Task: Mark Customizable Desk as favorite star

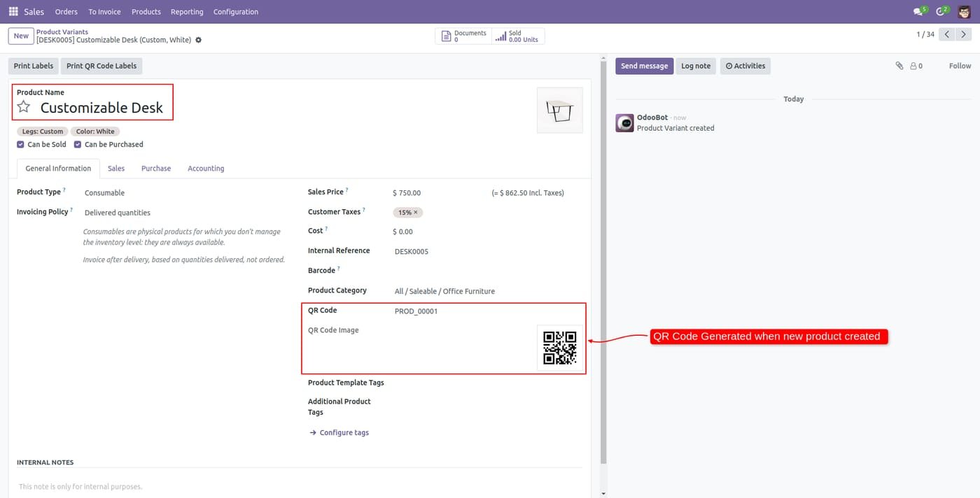Action: 24,107
